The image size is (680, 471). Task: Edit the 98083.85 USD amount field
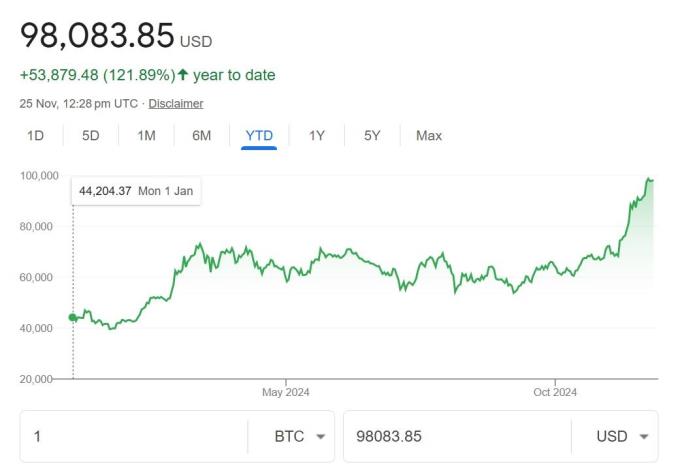(455, 437)
